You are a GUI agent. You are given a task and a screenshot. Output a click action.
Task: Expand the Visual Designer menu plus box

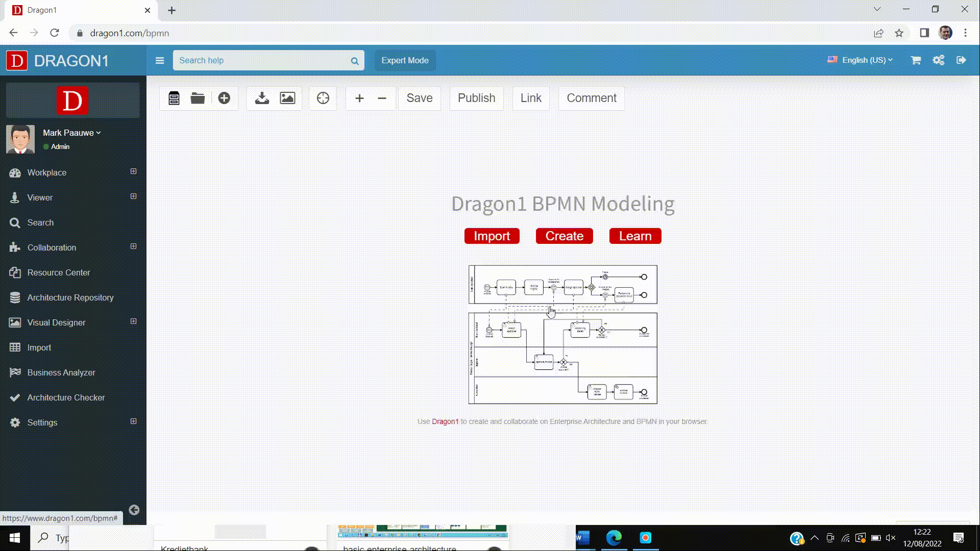pyautogui.click(x=134, y=321)
